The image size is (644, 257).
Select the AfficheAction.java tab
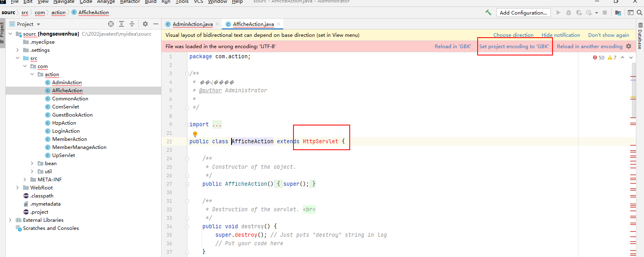pyautogui.click(x=253, y=24)
